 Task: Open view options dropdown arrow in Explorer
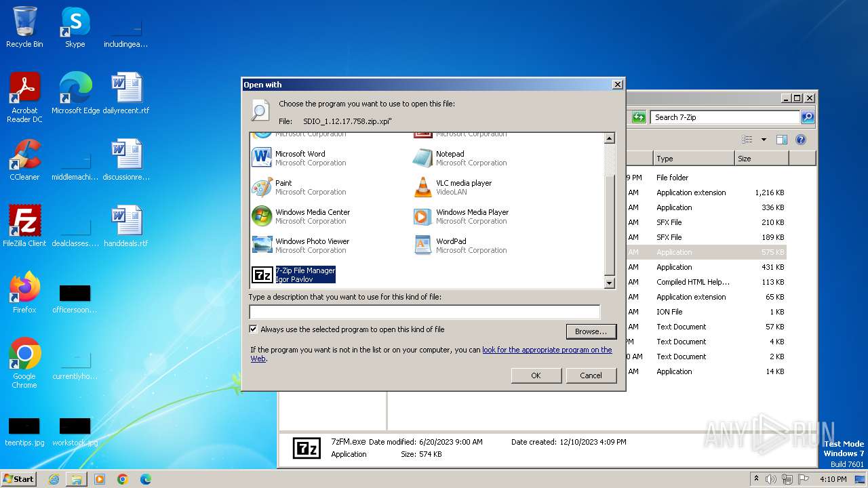[x=763, y=140]
